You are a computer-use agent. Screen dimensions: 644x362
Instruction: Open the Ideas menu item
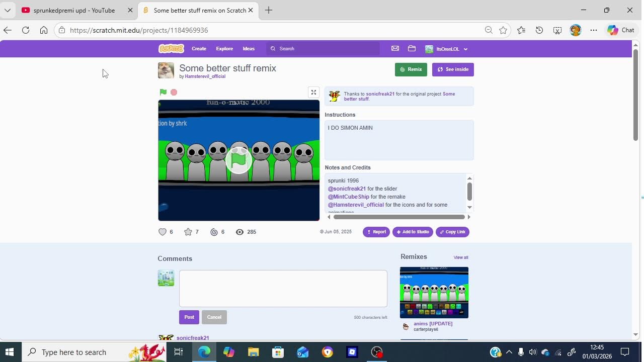(249, 49)
